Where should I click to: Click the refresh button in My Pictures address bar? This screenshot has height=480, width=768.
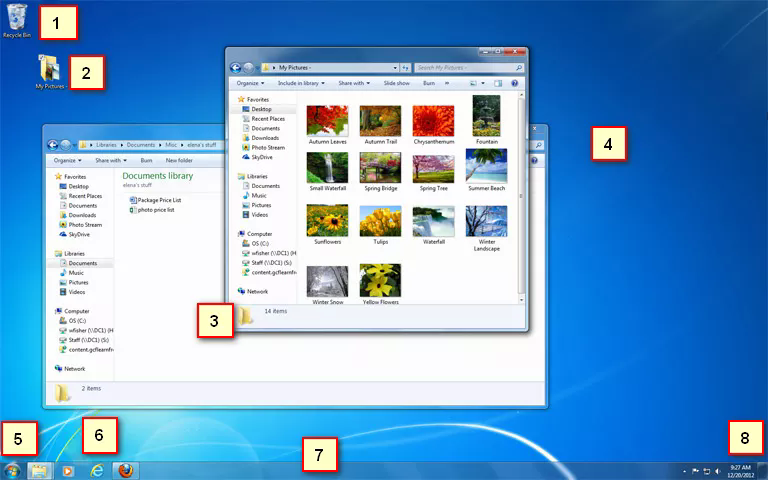coord(405,68)
